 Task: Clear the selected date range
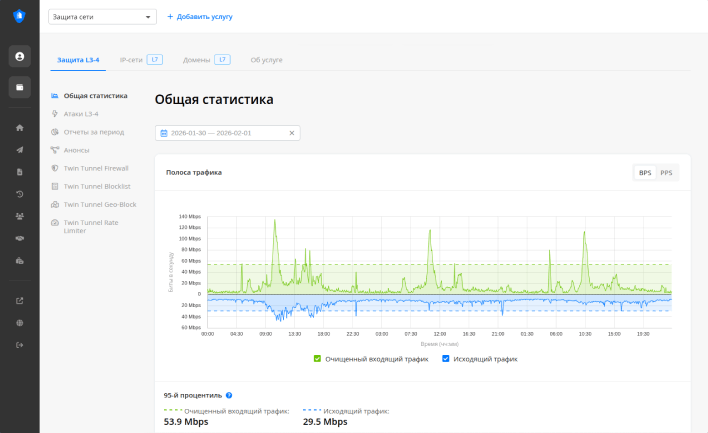pyautogui.click(x=292, y=133)
